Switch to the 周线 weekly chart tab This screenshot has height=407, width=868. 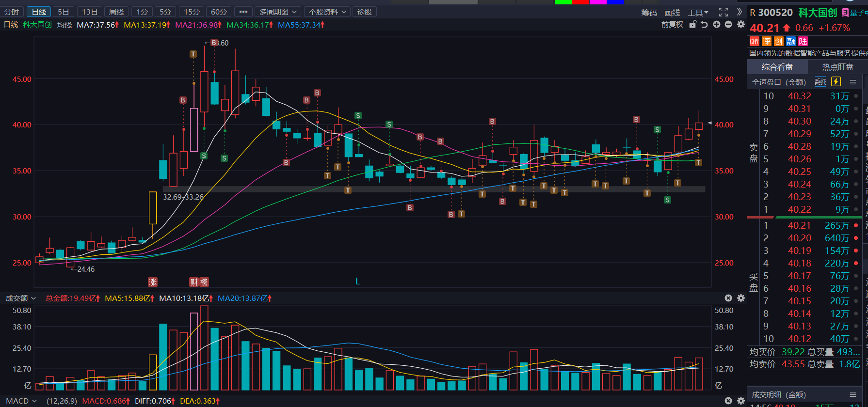pyautogui.click(x=116, y=12)
